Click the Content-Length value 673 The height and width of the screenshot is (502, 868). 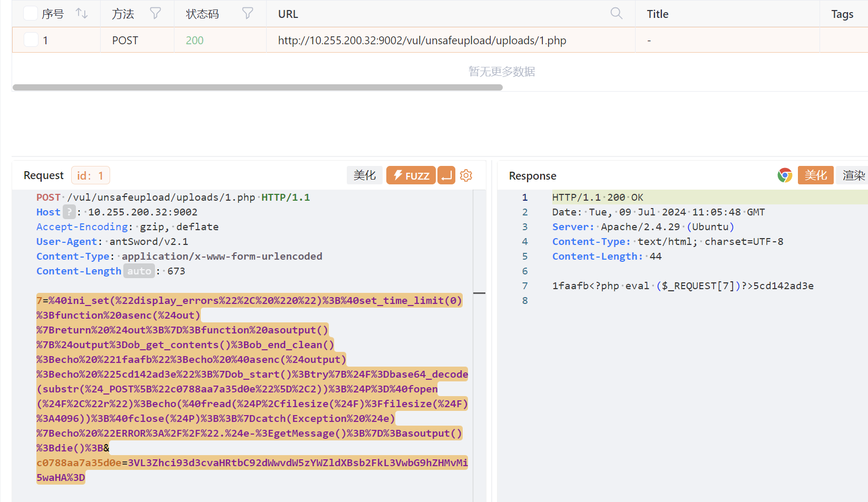pos(176,271)
